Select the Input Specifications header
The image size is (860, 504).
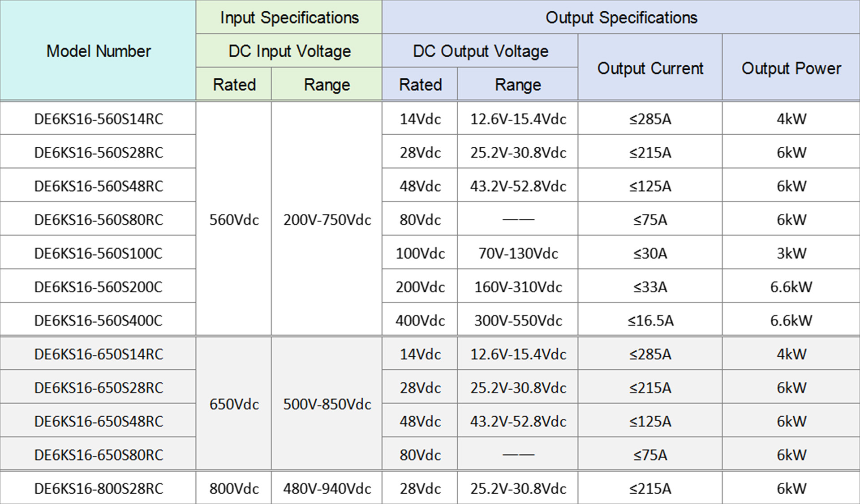click(289, 17)
